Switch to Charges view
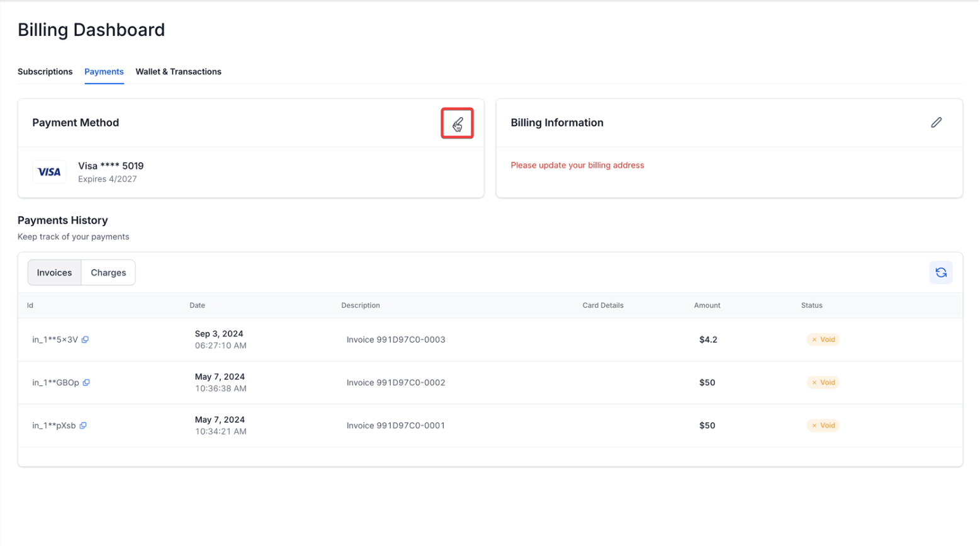Viewport: 980px width, 546px height. coord(108,273)
